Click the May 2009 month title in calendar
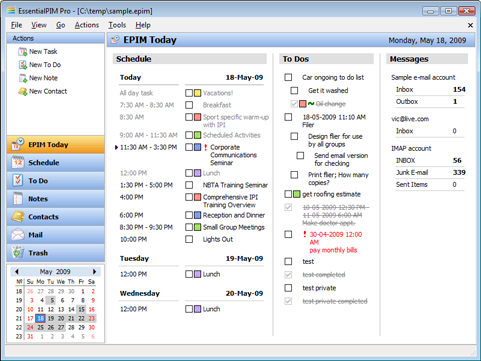 pos(55,271)
